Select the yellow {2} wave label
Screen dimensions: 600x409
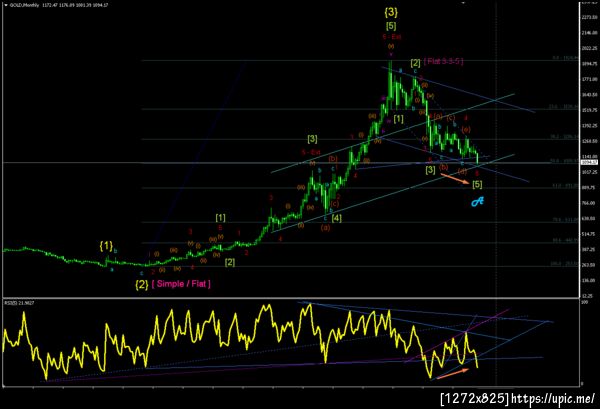click(142, 285)
